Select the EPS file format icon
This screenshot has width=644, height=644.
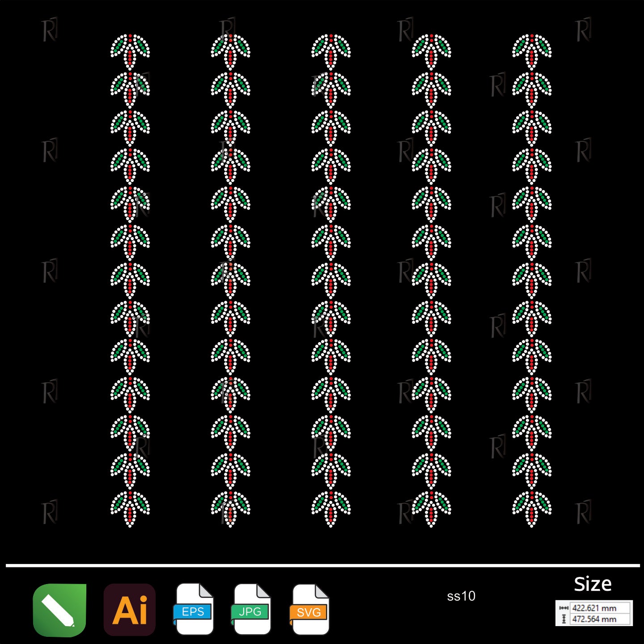coord(194,609)
